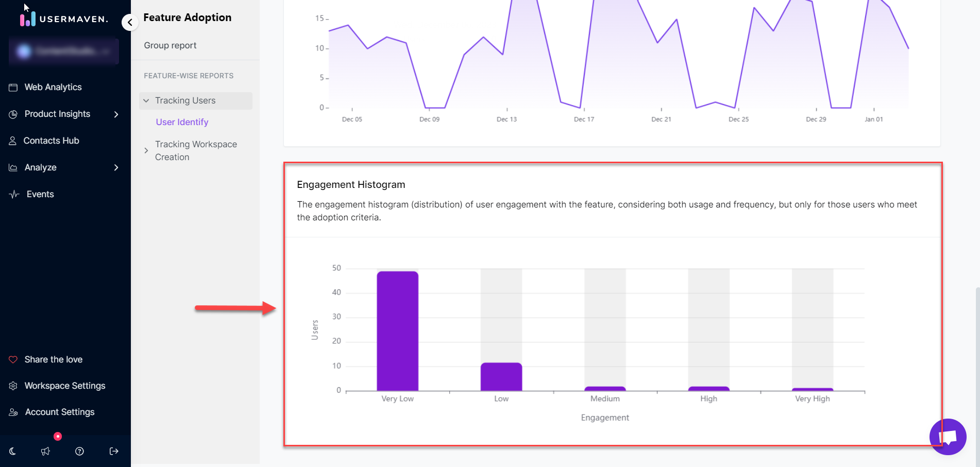Screen dimensions: 980x467
Task: Open the Analyze chart icon
Action: click(x=13, y=167)
